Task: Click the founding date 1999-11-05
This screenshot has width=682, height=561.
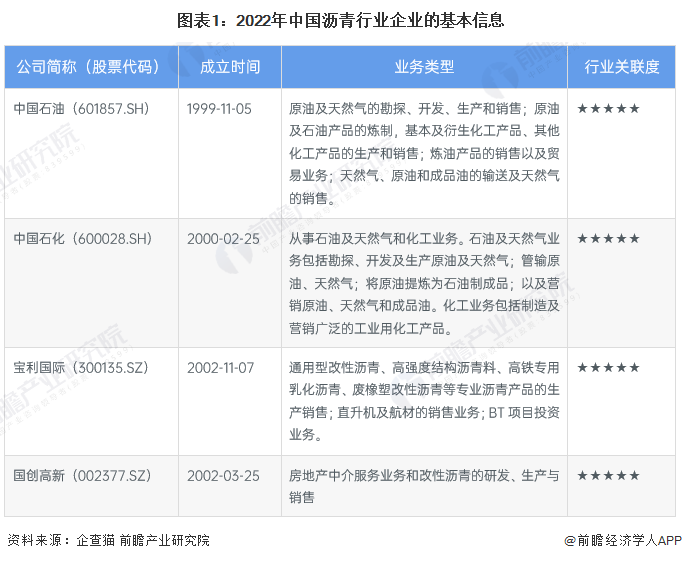Action: coord(219,109)
